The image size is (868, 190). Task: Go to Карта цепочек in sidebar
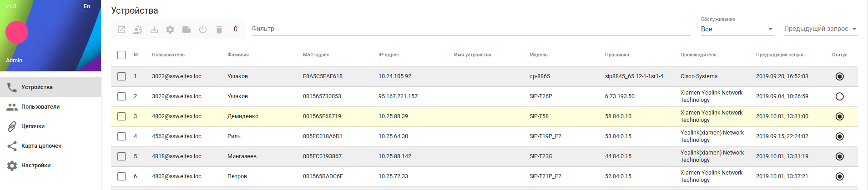tap(41, 146)
